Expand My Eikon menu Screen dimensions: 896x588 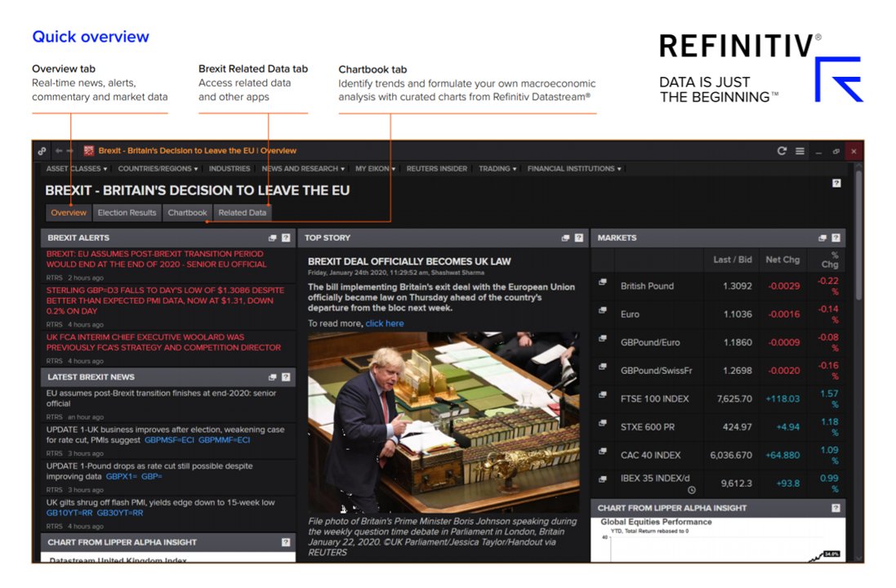(x=375, y=169)
